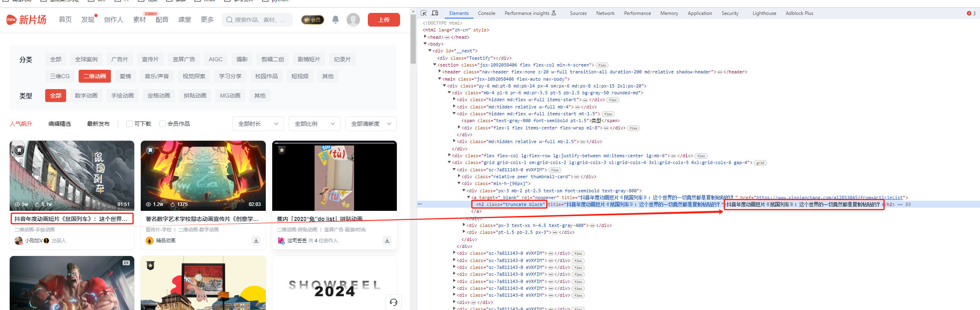
Task: Sort by 编辑精选
Action: point(60,124)
